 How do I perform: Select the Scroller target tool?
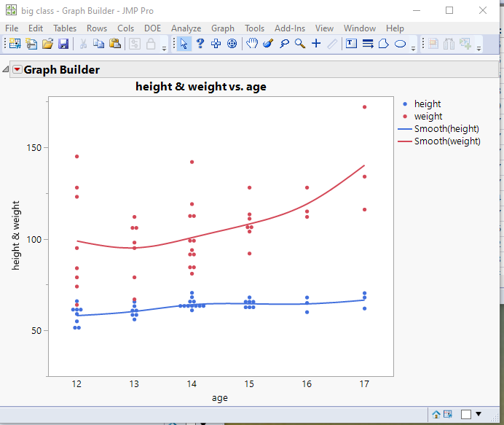pyautogui.click(x=232, y=44)
